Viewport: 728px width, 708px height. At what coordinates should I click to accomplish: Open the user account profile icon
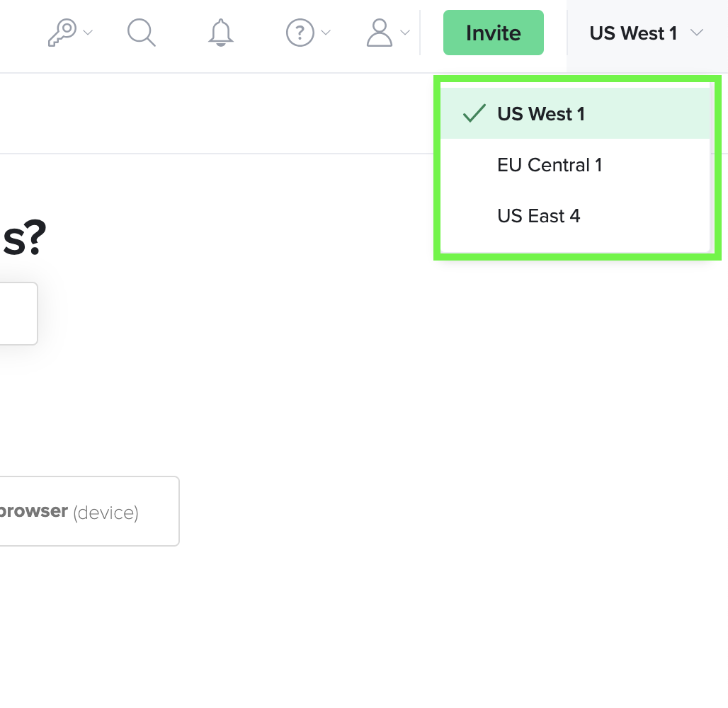(380, 33)
